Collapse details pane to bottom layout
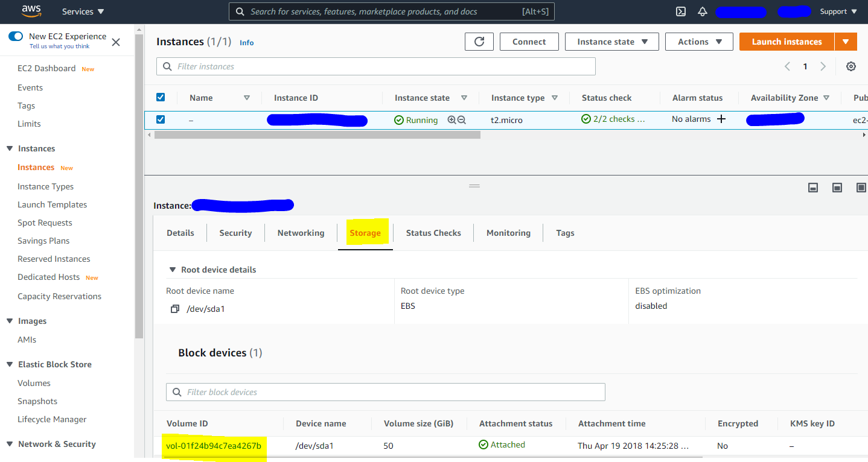 click(813, 188)
